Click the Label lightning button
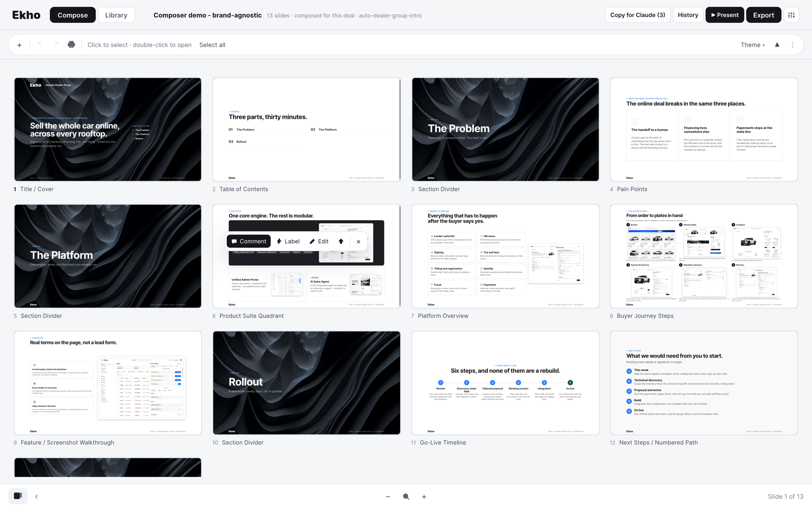The image size is (812, 508). click(288, 241)
